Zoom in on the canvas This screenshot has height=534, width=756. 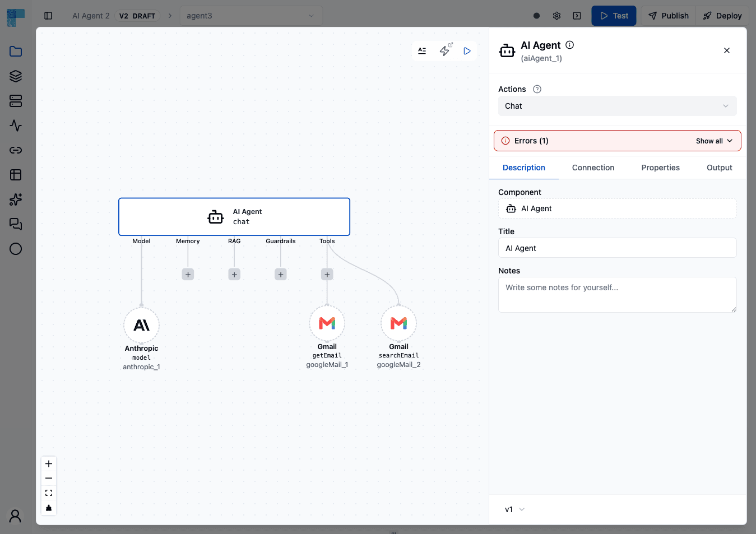pos(49,464)
